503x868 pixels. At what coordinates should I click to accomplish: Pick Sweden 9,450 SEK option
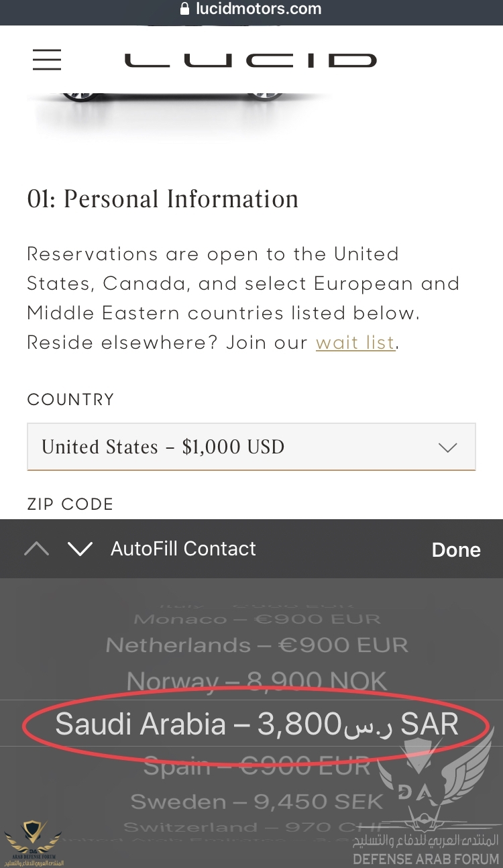pos(257,802)
